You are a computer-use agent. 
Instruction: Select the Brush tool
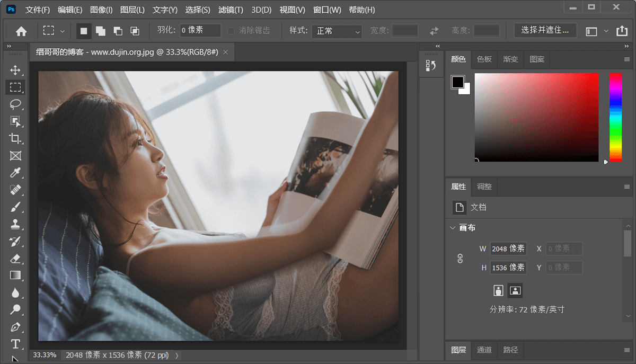tap(15, 207)
